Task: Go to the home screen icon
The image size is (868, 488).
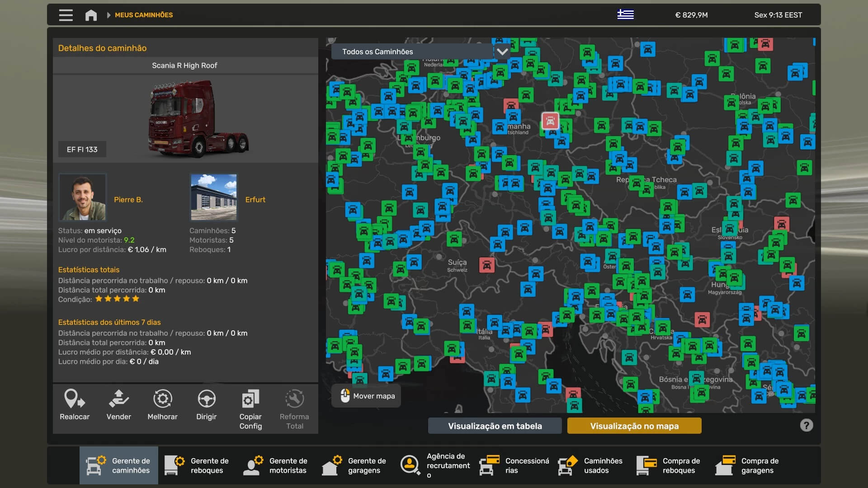Action: coord(91,15)
